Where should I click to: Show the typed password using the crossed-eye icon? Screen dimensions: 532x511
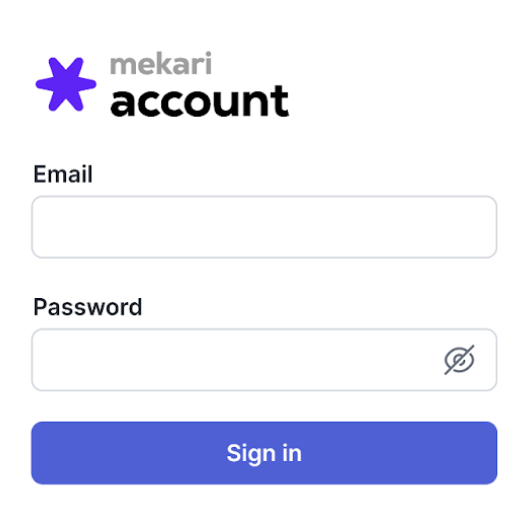459,360
